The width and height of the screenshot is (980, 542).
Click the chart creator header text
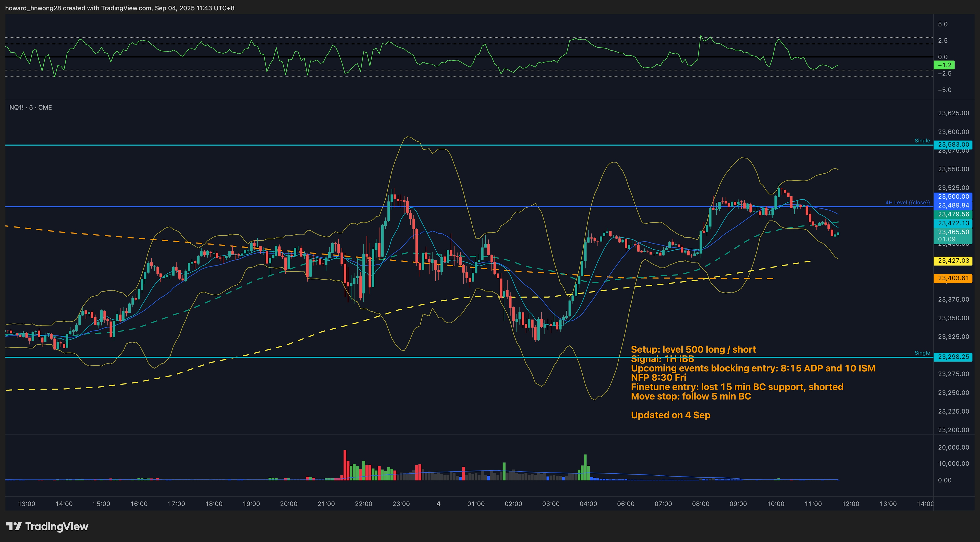click(120, 8)
